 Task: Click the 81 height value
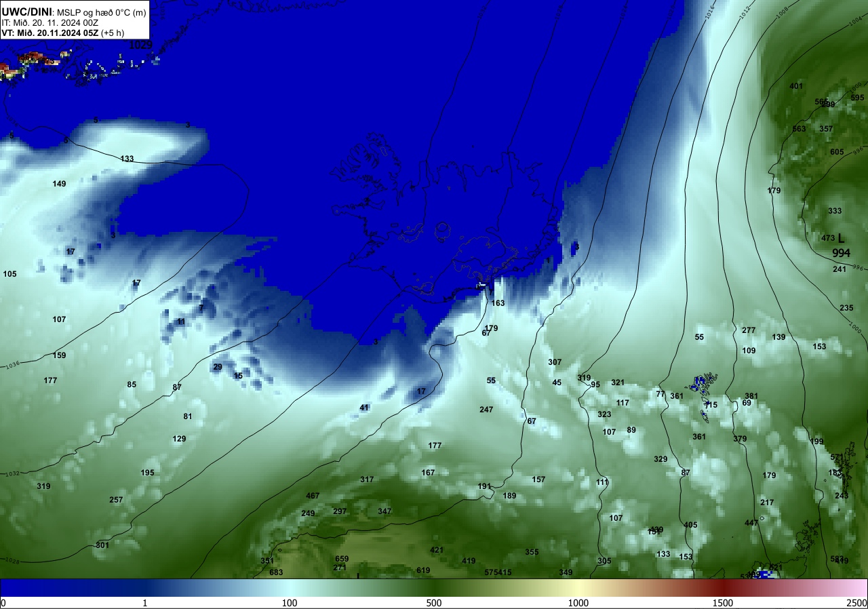pos(188,416)
